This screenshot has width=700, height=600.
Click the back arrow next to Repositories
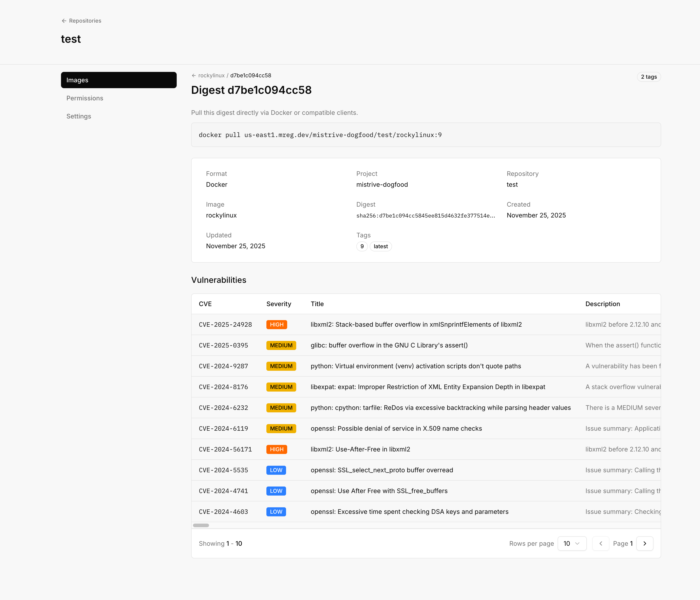tap(64, 21)
